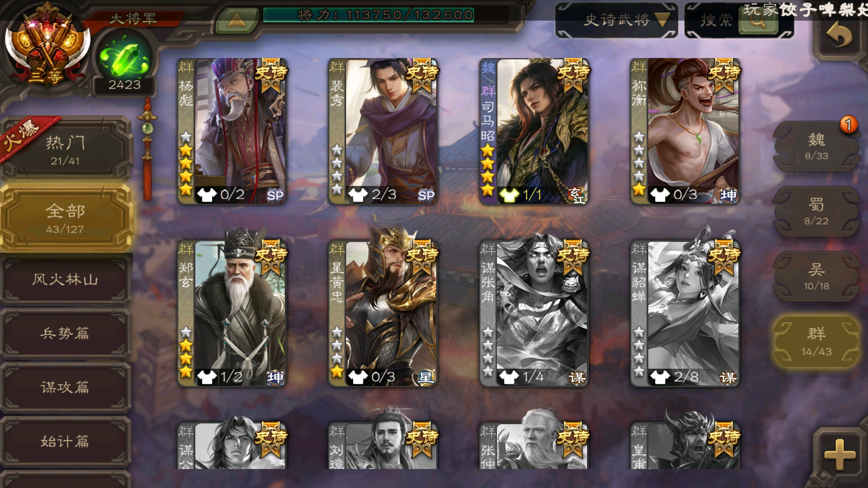Image resolution: width=868 pixels, height=488 pixels.
Task: Switch to the 热门 category tab
Action: coord(66,149)
